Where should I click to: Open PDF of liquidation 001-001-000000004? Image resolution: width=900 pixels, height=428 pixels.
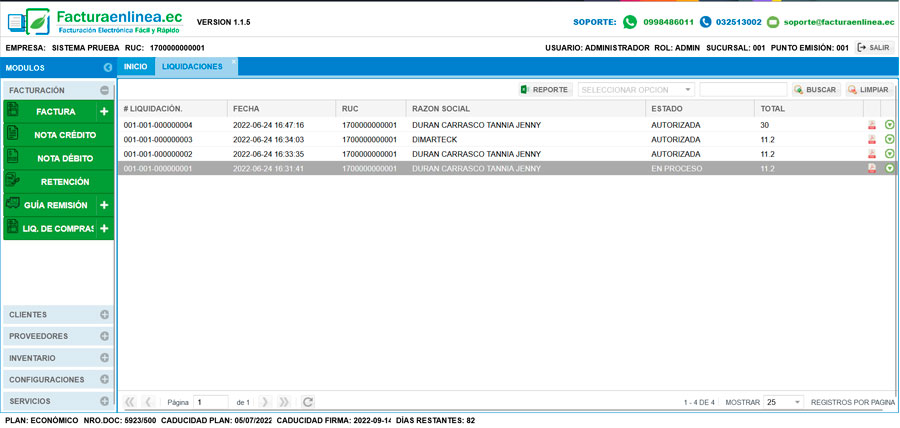point(872,125)
